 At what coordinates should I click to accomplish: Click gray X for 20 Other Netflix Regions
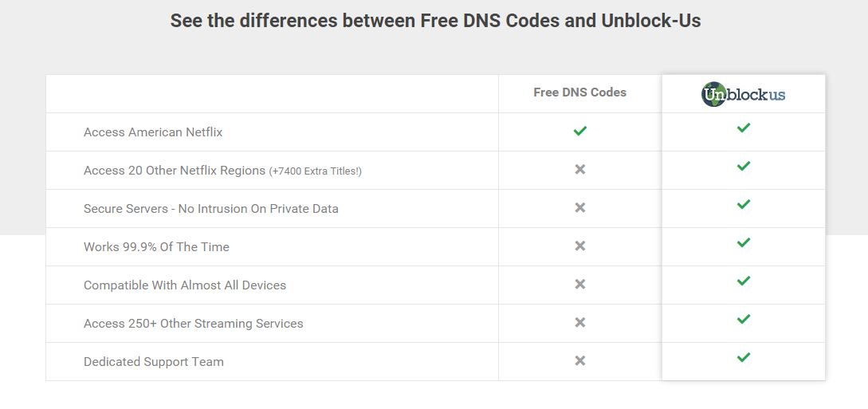(580, 169)
